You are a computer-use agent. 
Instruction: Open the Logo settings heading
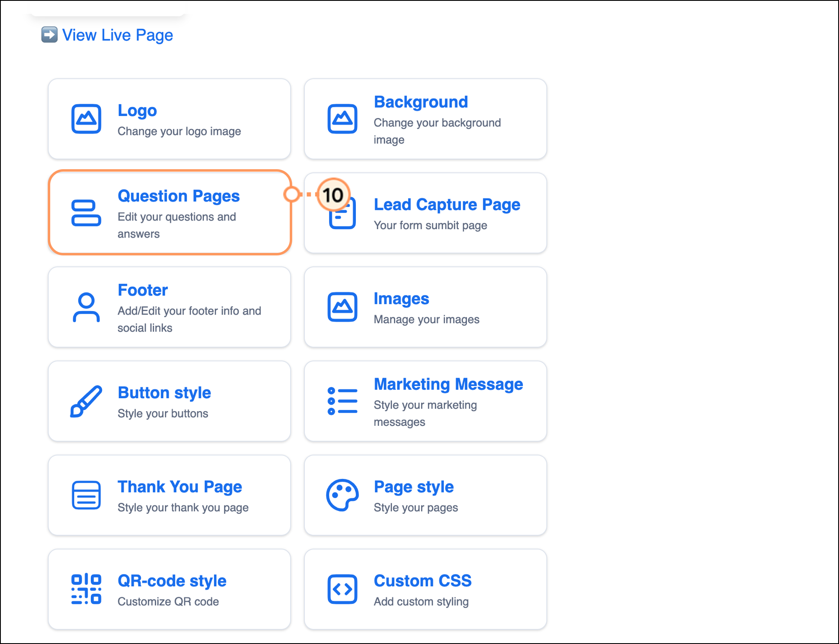click(137, 111)
